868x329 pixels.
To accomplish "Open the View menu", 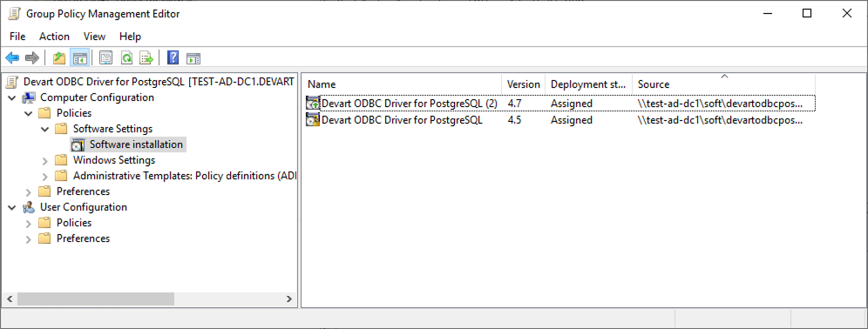I will tap(94, 37).
